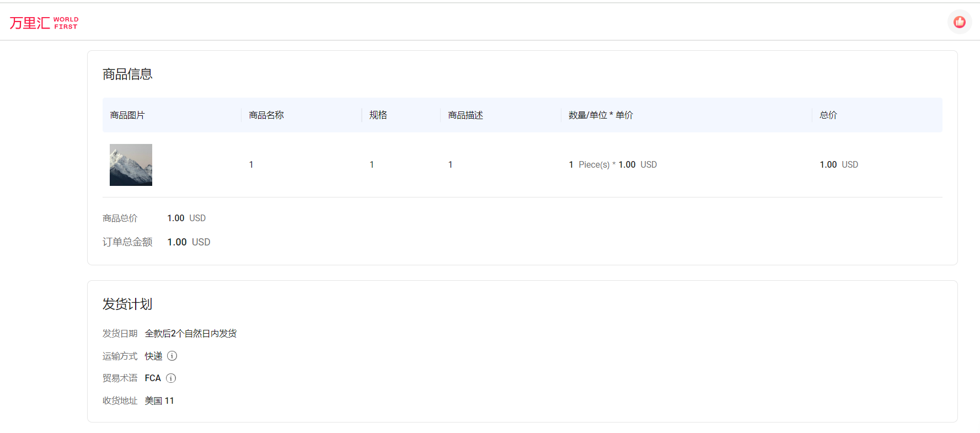Image resolution: width=980 pixels, height=433 pixels.
Task: Click the row total 1.00 USD in 总价 column
Action: (839, 165)
